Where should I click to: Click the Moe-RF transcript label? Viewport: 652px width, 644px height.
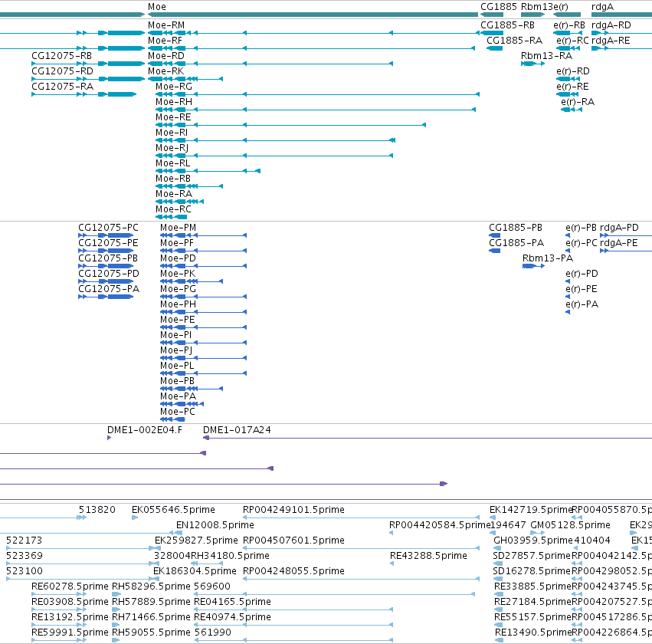point(165,41)
